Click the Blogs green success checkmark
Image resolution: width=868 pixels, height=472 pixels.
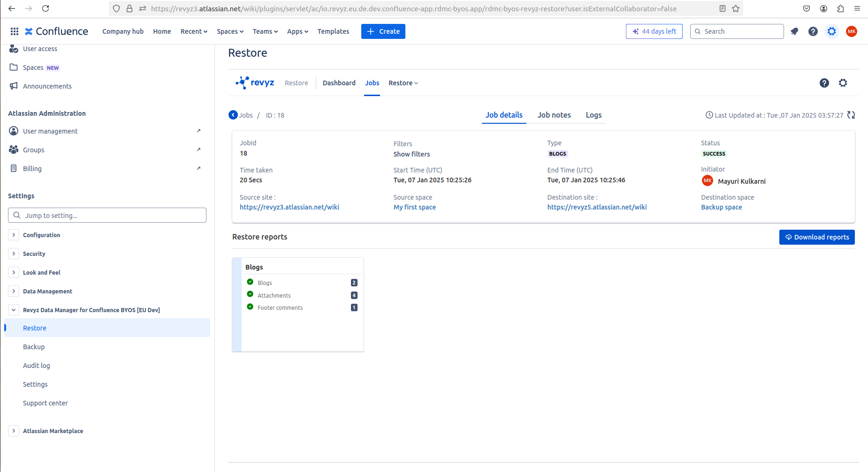click(250, 282)
